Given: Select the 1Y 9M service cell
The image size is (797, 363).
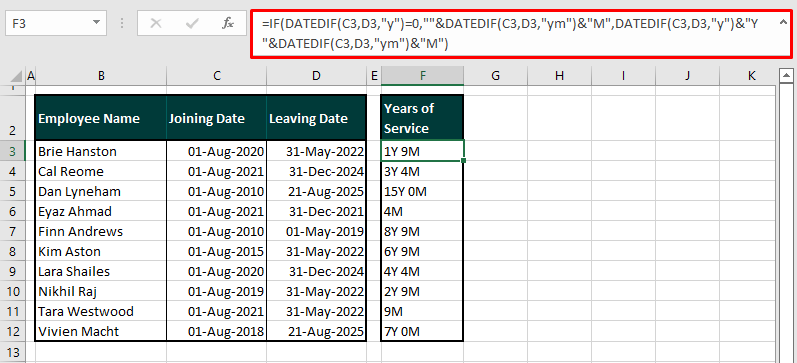Looking at the screenshot, I should (422, 152).
